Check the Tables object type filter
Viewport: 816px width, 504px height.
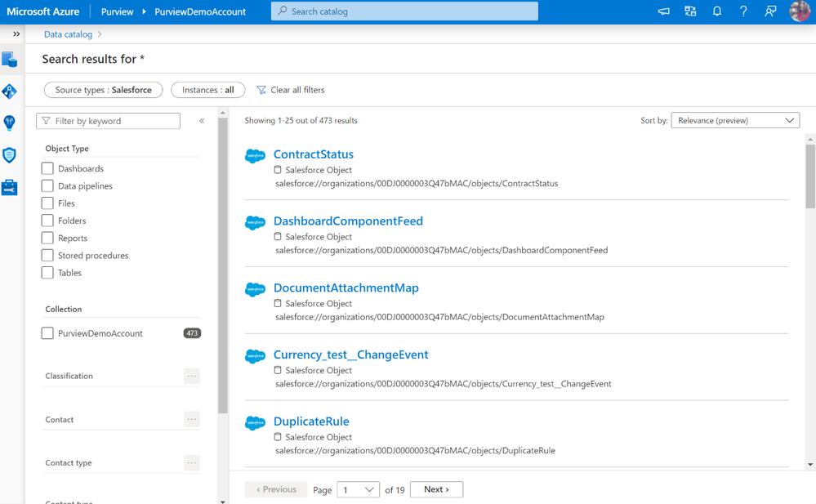point(47,272)
